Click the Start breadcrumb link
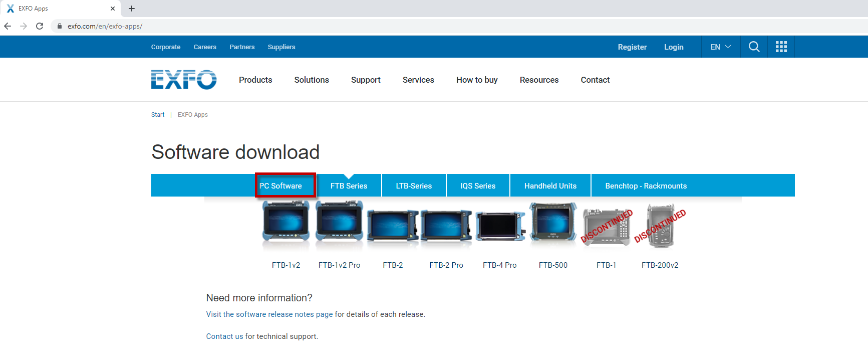Image resolution: width=868 pixels, height=364 pixels. coord(158,115)
